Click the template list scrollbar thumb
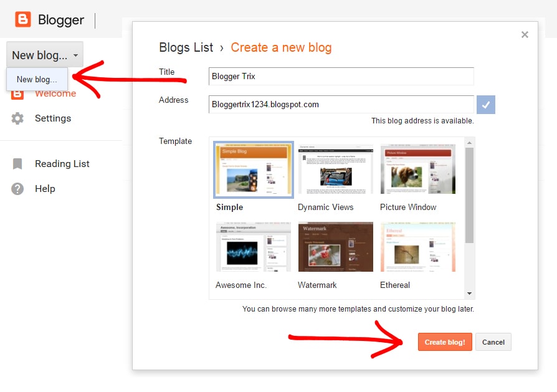 [469, 196]
